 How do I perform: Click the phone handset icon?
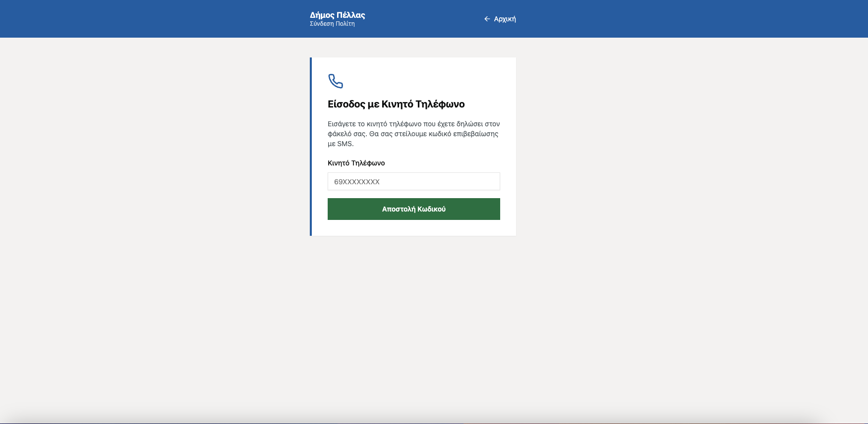336,81
